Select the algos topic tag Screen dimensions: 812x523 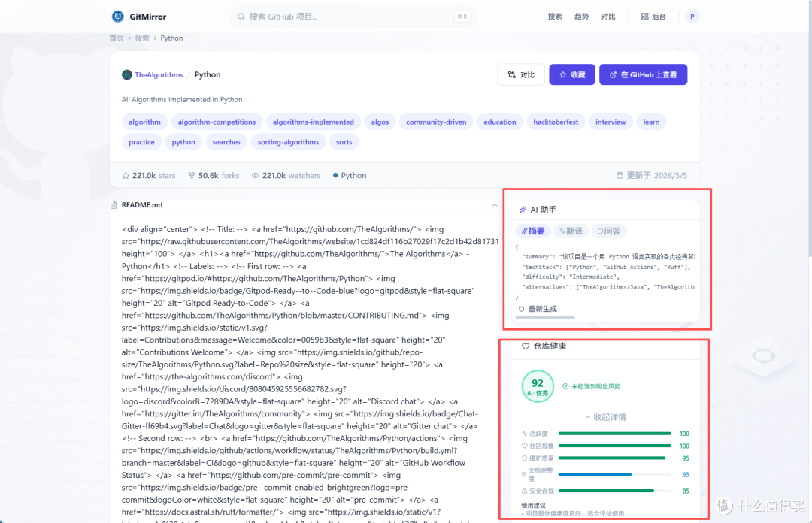(380, 122)
